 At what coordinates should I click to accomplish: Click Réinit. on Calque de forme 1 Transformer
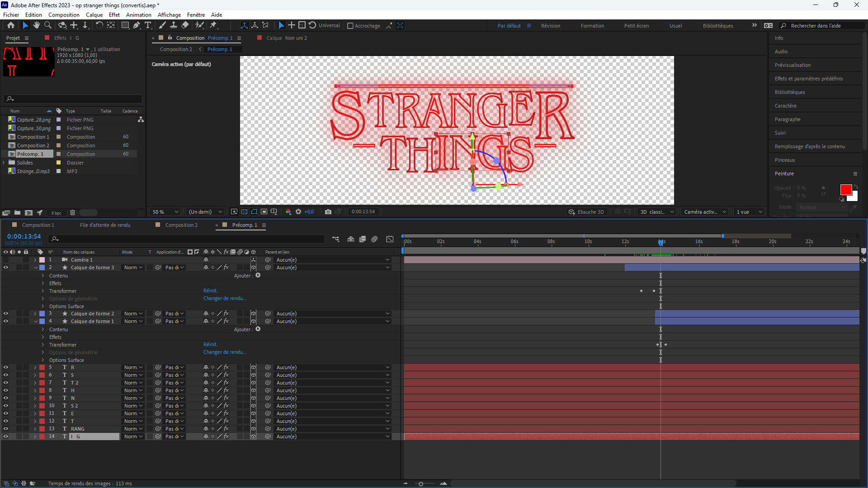point(210,344)
